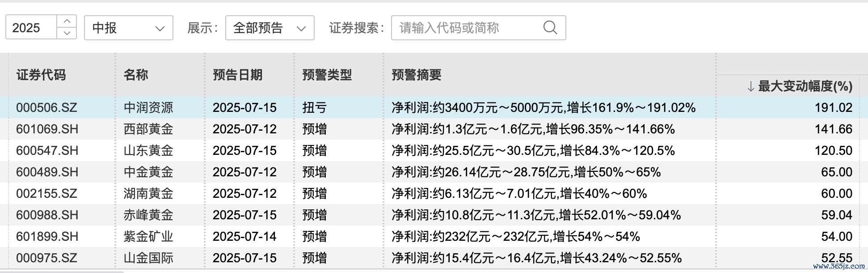
Task: Click 2025-07-15 date in 山东黄金 row
Action: click(244, 150)
